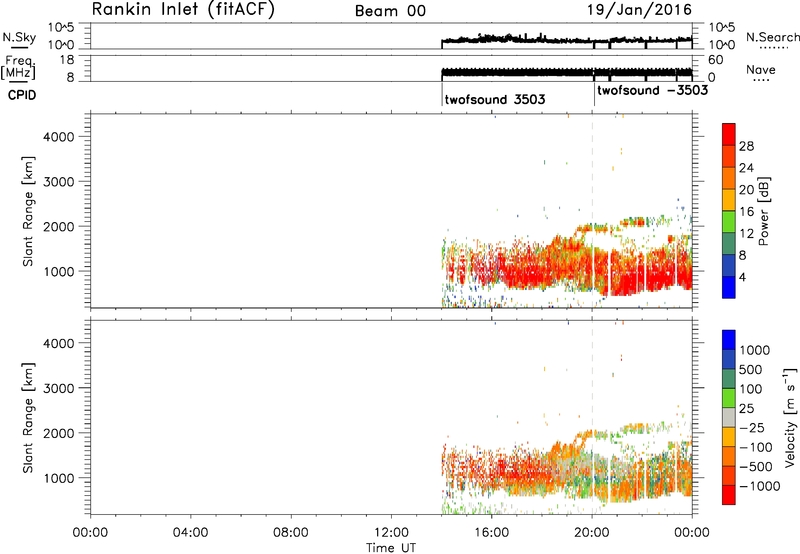
Task: Click the date '19/Jan/2016'
Action: (x=640, y=10)
